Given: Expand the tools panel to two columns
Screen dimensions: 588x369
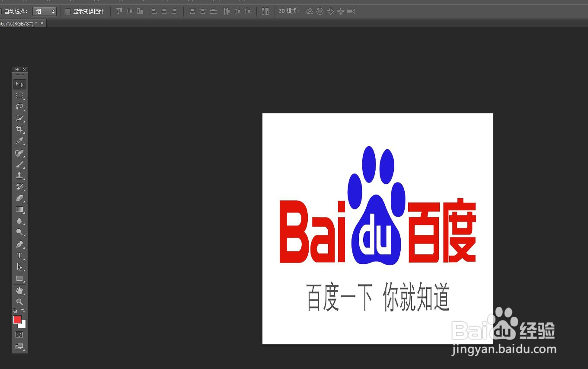Looking at the screenshot, I should 17,70.
